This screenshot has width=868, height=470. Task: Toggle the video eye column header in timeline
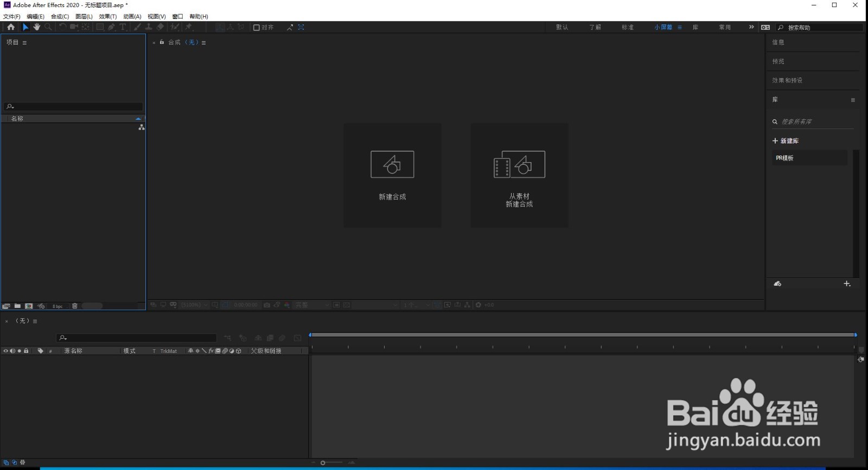(6, 351)
